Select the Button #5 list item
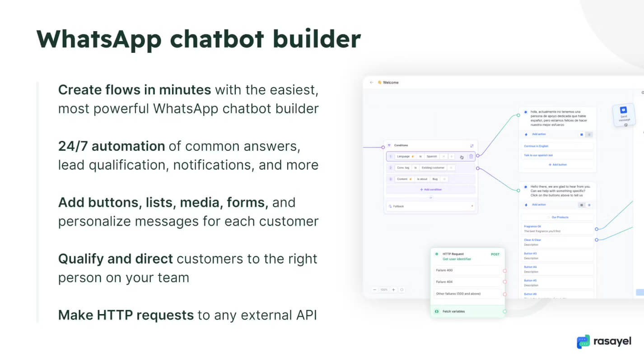This screenshot has height=361, width=644. (557, 283)
